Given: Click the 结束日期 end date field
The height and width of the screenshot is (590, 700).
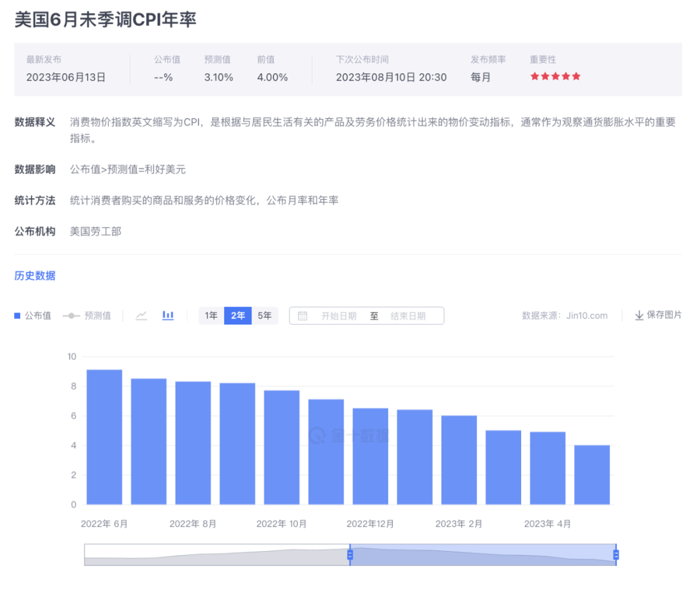Looking at the screenshot, I should click(408, 316).
